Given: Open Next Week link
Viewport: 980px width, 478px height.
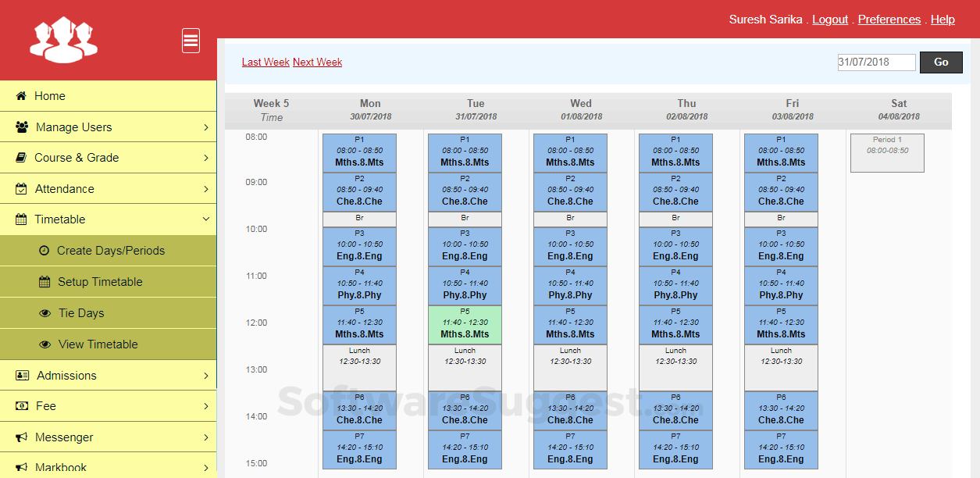Looking at the screenshot, I should 317,61.
